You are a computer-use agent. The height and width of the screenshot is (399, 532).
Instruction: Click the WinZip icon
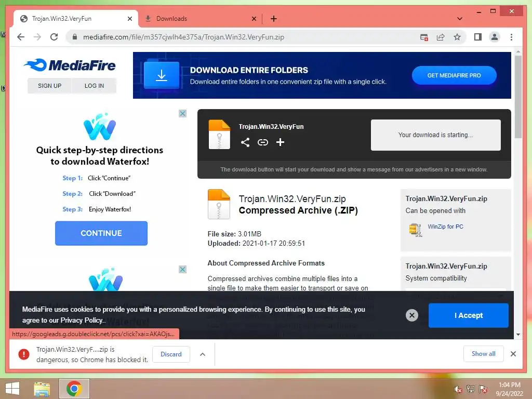tap(416, 230)
